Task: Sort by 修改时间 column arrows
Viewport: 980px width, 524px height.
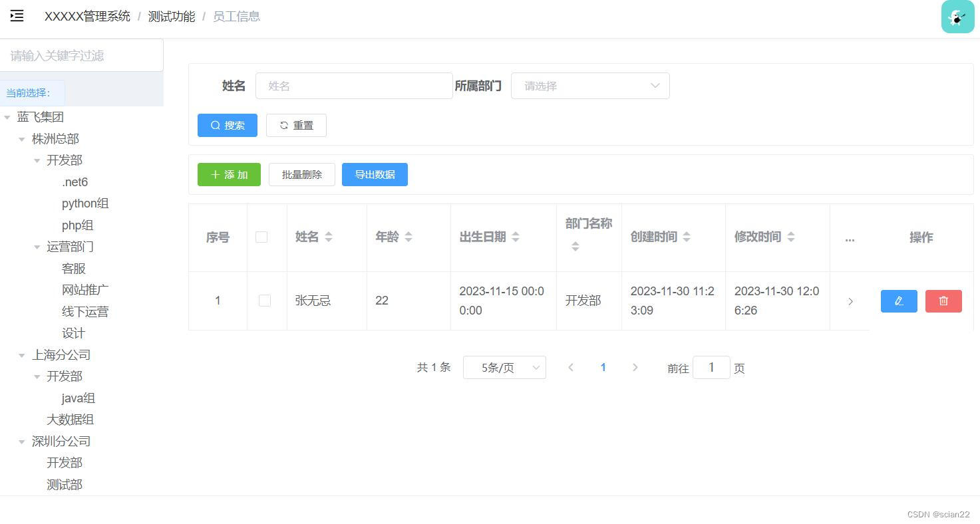Action: pos(791,237)
